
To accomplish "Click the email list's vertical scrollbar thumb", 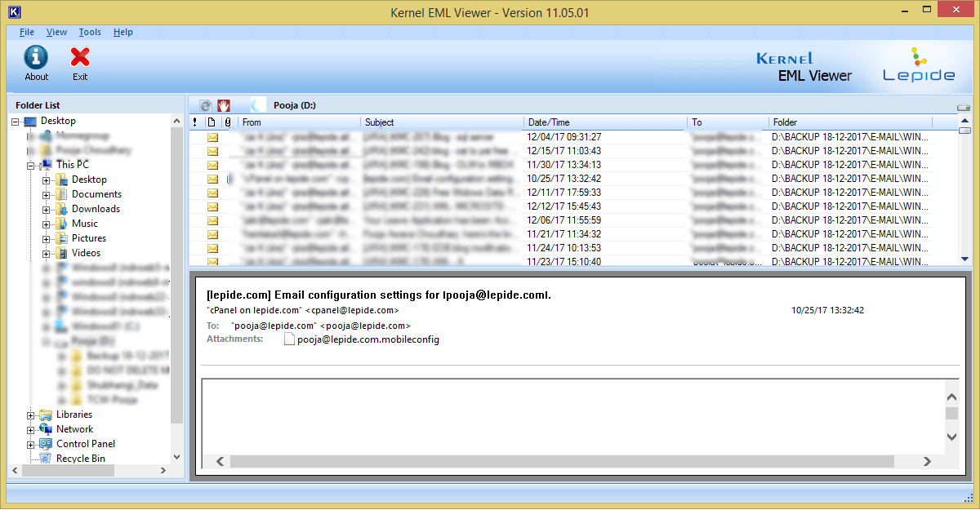I will [x=964, y=131].
